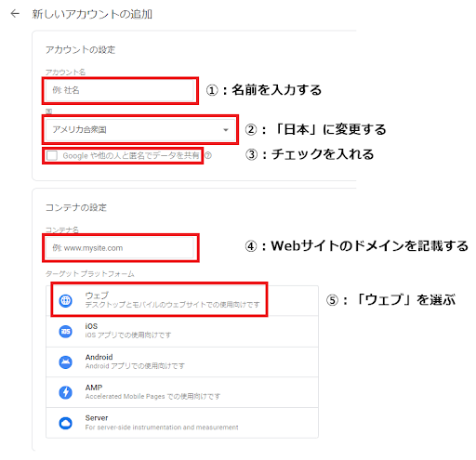Click the container name field www.mysite.com
Image resolution: width=476 pixels, height=460 pixels.
tap(120, 248)
